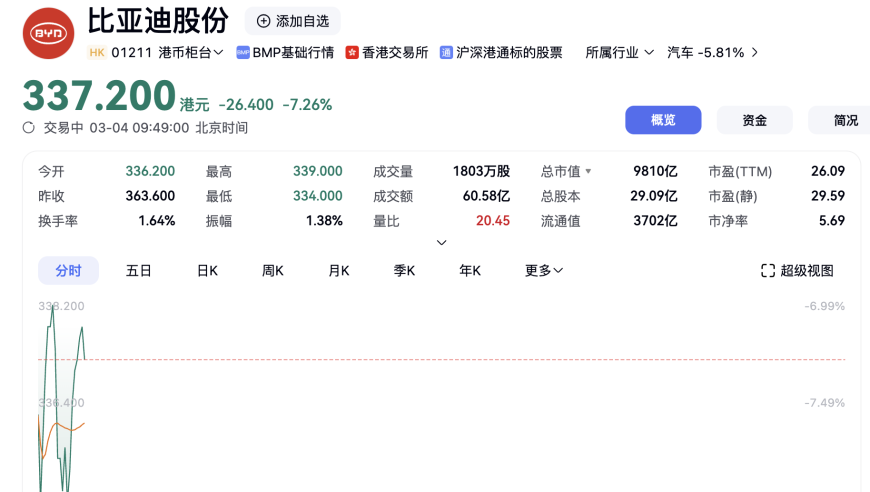Viewport: 870px width, 492px height.
Task: Expand the 所属行业 dropdown
Action: pos(619,53)
